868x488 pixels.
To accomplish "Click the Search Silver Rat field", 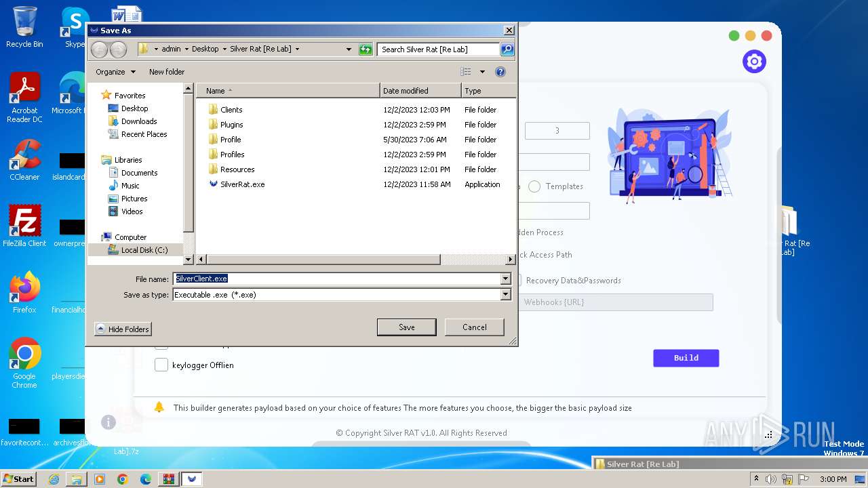I will [438, 49].
